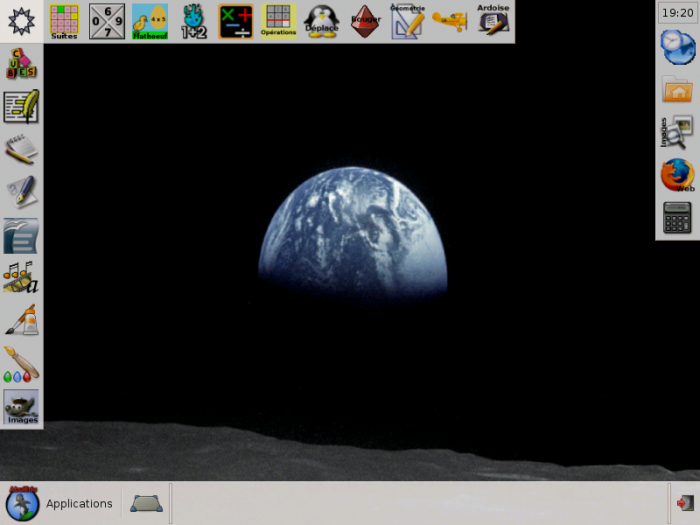
Task: Open the home folder
Action: (677, 90)
